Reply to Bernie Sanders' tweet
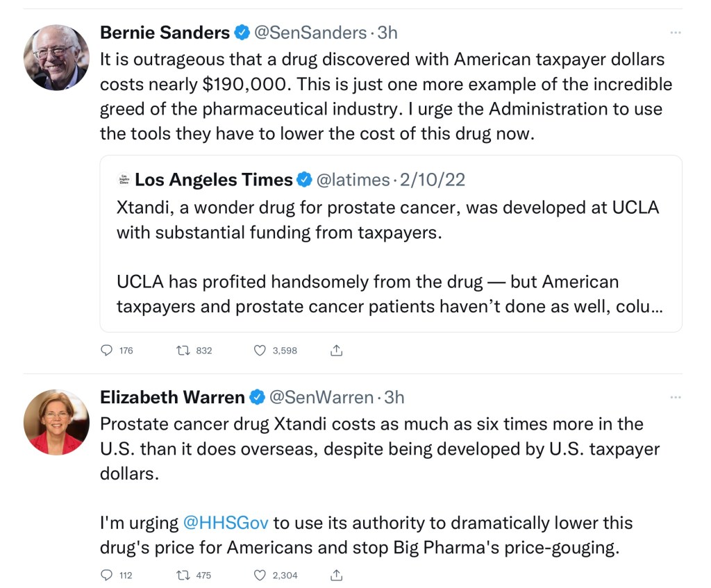711x588 pixels. pos(107,351)
